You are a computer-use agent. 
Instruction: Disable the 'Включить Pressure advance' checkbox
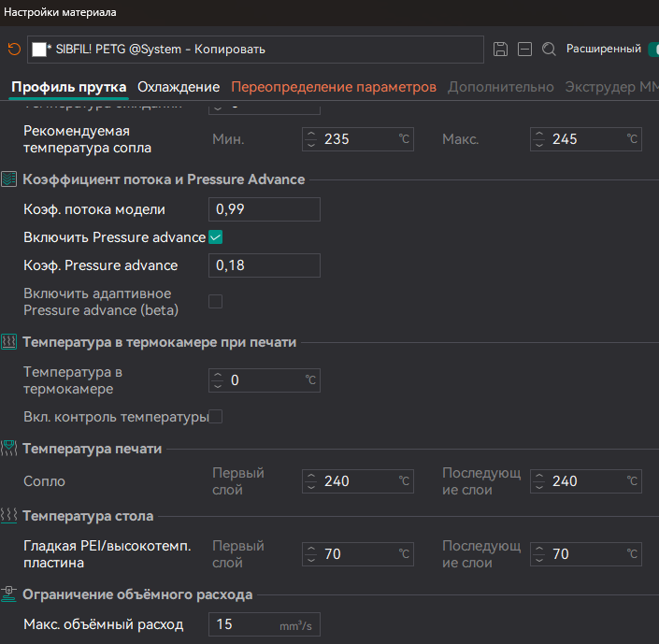(216, 237)
